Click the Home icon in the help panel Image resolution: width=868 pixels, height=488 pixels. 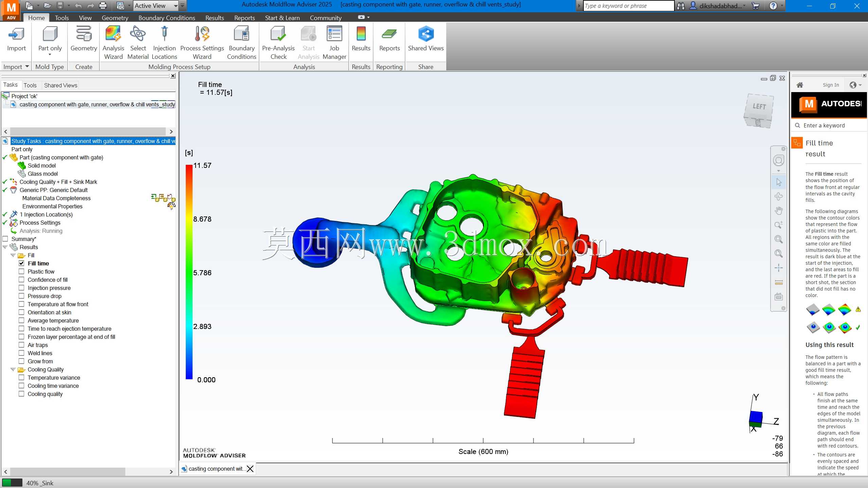pyautogui.click(x=800, y=85)
